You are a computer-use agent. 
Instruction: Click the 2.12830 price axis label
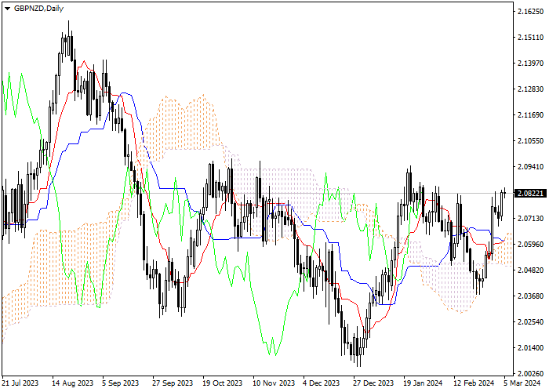pyautogui.click(x=530, y=89)
